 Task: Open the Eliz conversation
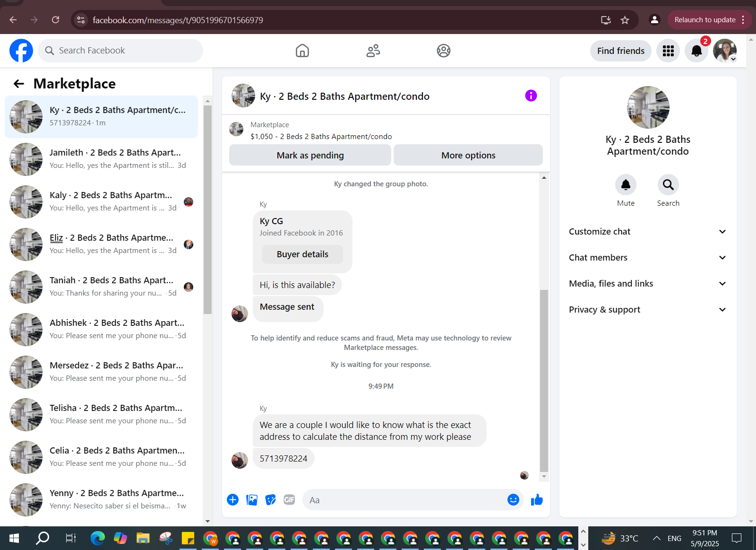click(102, 244)
